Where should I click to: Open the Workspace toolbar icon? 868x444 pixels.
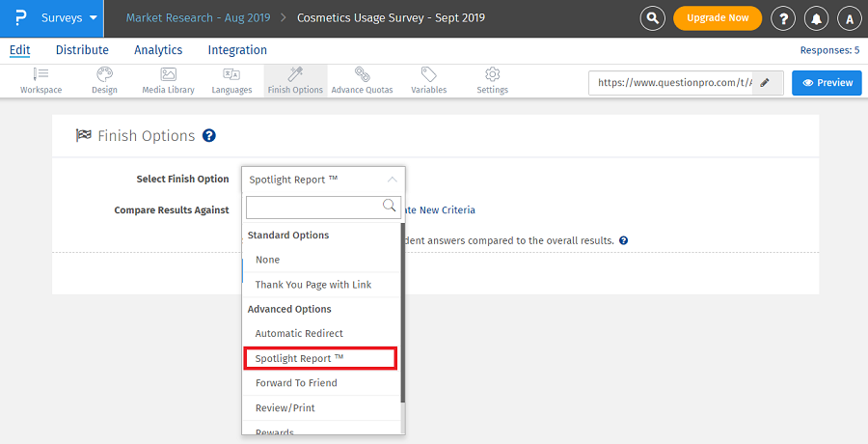pos(41,81)
